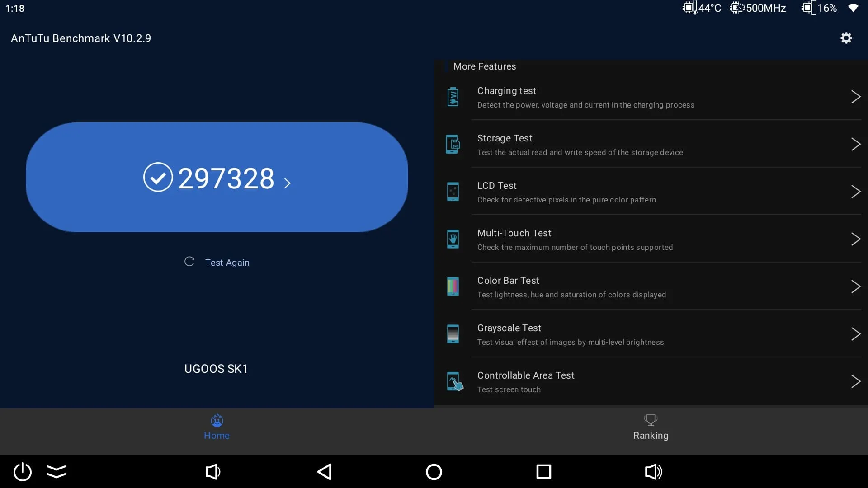
Task: Tap the volume down speaker icon
Action: tap(213, 472)
